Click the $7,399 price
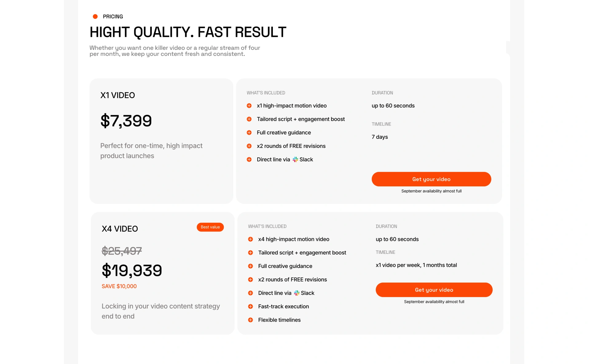This screenshot has width=590, height=364. pos(126,121)
